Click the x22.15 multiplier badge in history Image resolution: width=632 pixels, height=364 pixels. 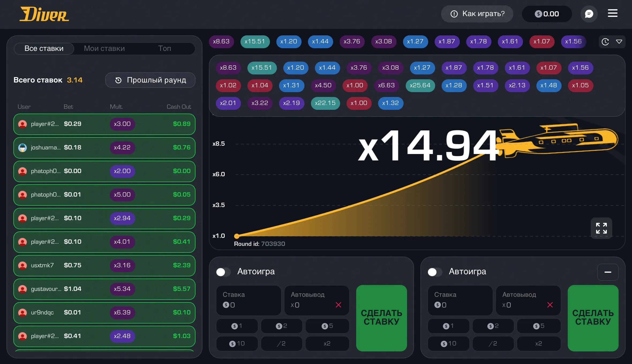325,103
